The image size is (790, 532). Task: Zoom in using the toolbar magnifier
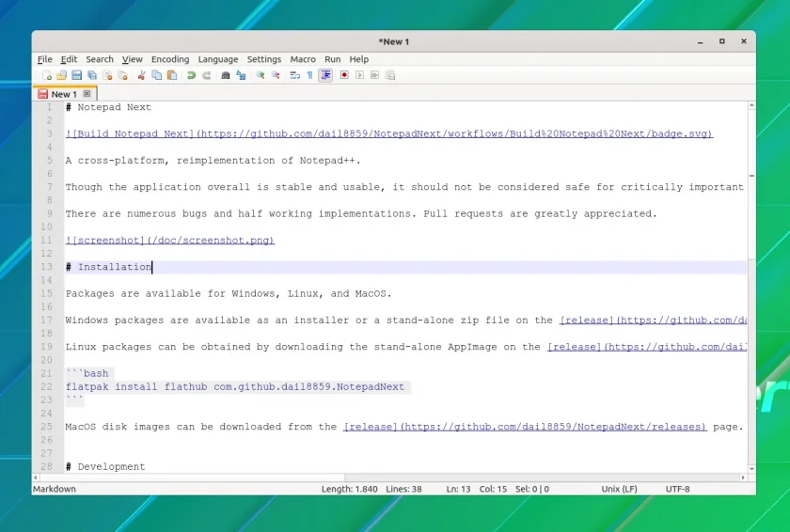(260, 75)
